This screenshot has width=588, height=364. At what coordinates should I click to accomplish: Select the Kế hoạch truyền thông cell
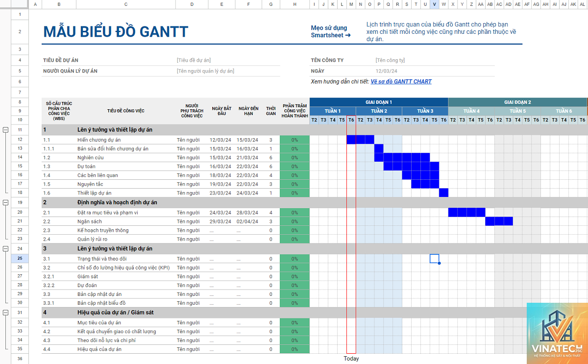tap(126, 230)
